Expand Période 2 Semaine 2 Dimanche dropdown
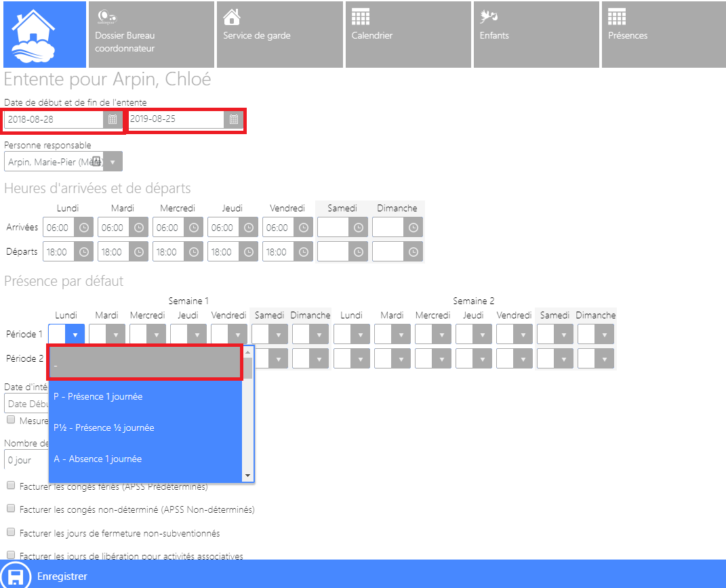726x588 pixels. pos(605,359)
